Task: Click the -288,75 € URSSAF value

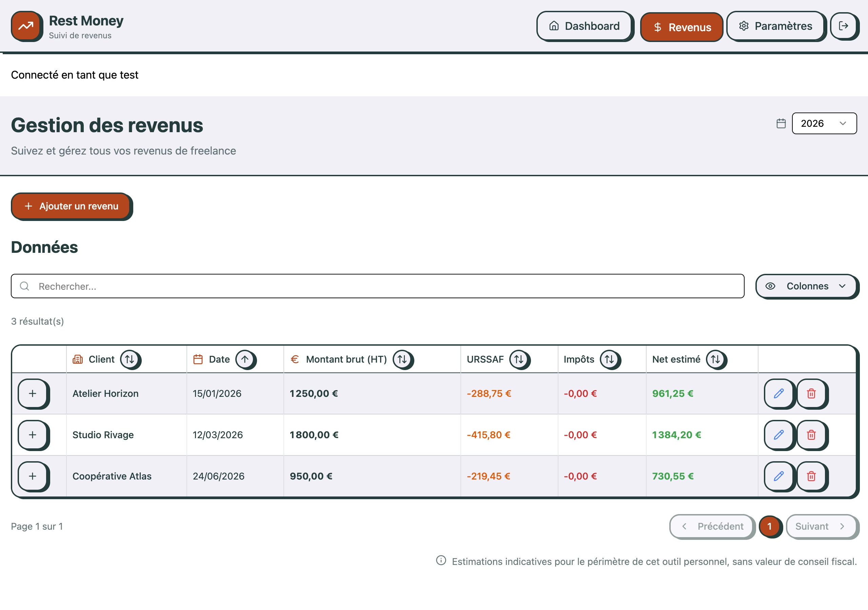Action: 489,393
